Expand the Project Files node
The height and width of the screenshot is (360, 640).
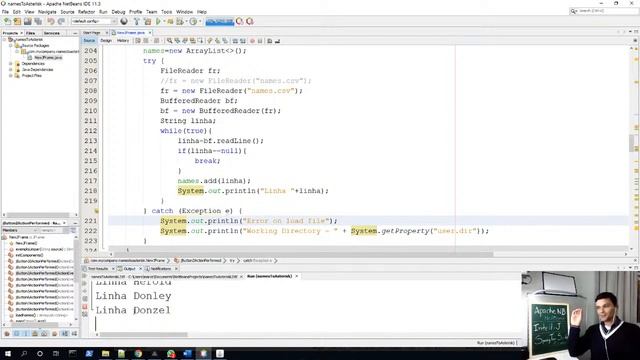(x=11, y=76)
